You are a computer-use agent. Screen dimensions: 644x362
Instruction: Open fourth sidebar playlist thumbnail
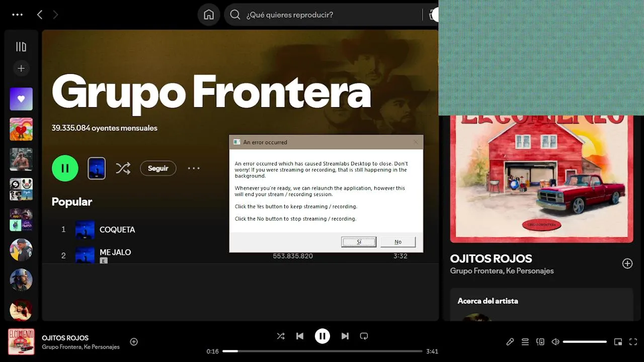click(x=21, y=190)
